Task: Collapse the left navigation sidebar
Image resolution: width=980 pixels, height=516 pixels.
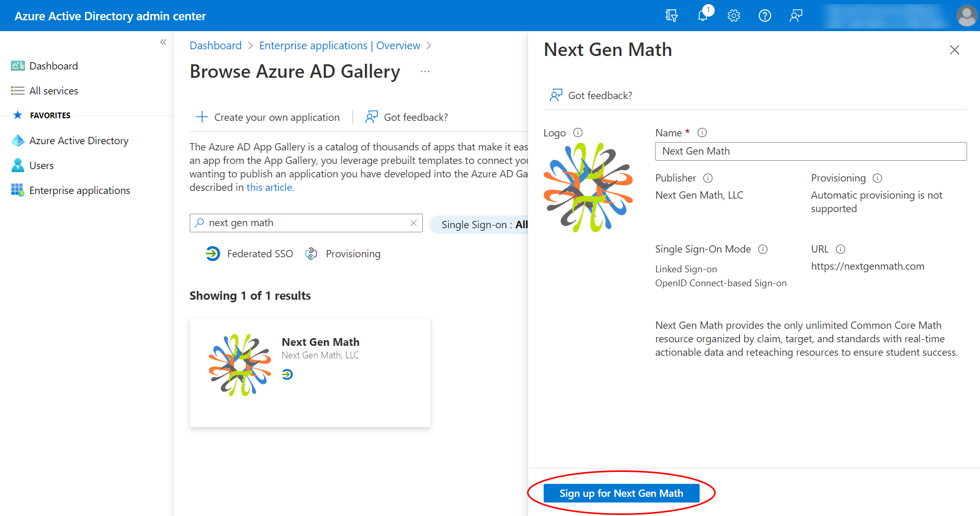Action: click(163, 42)
